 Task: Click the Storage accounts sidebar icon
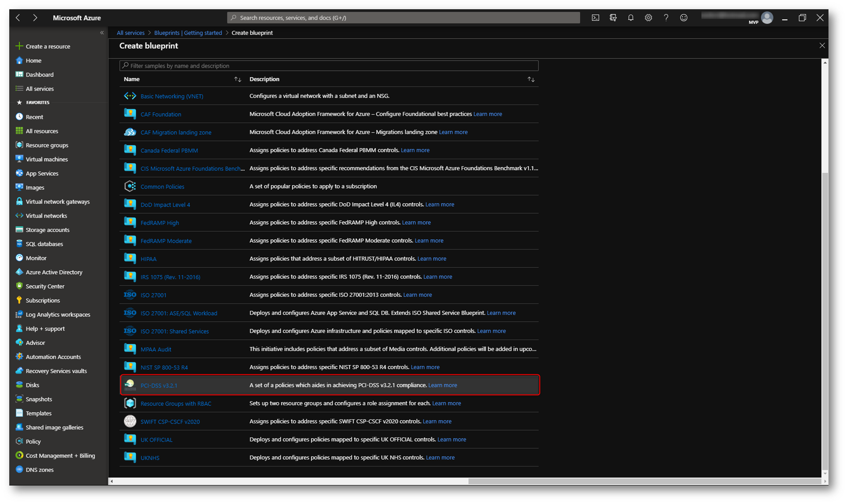tap(19, 230)
